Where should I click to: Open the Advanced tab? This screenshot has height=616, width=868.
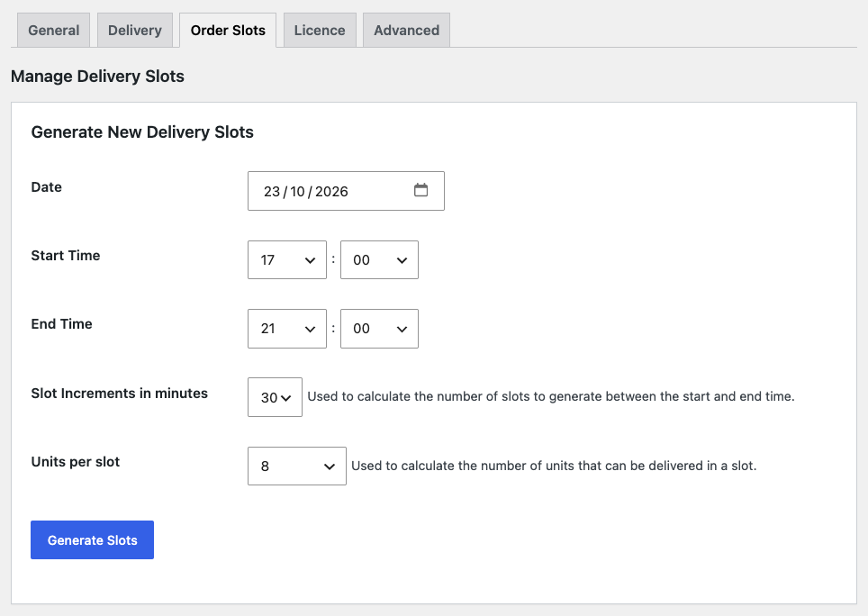click(x=406, y=31)
